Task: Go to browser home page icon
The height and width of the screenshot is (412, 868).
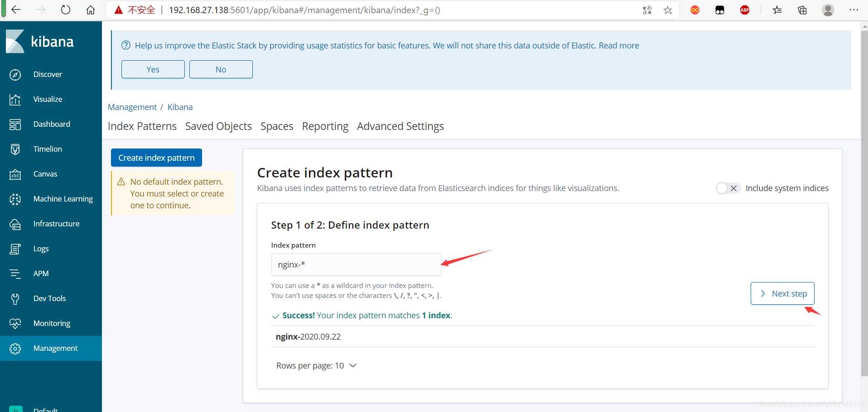Action: 91,10
